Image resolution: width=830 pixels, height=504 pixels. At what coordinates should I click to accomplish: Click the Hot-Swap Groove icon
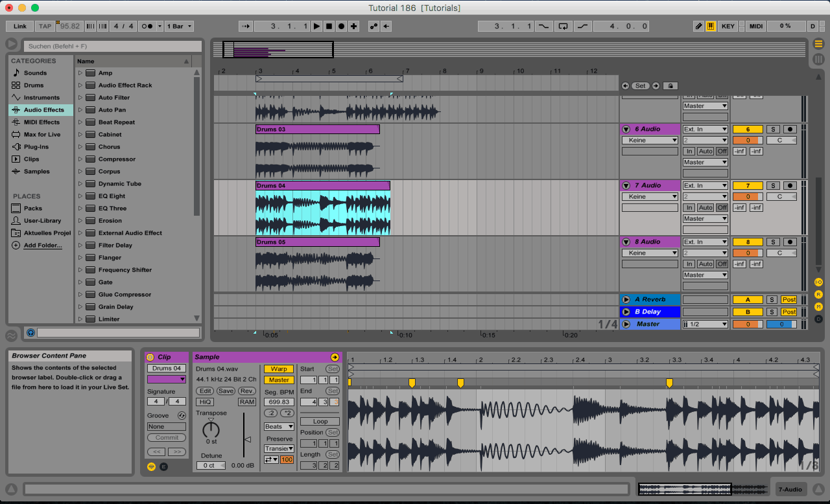(182, 416)
